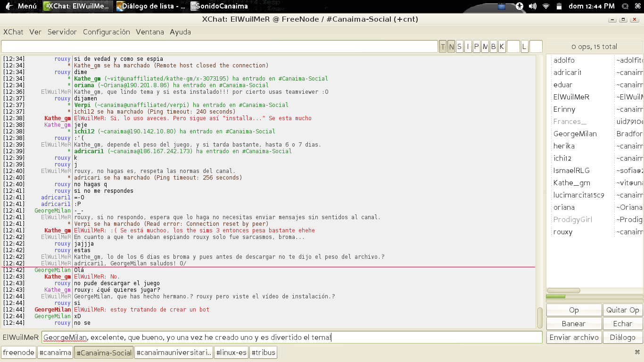Open the XChat menu
The image size is (644, 362).
13,32
